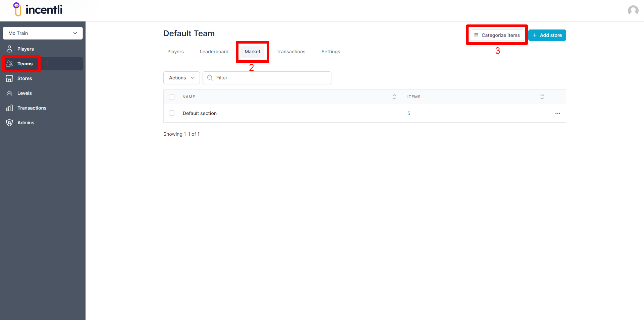Image resolution: width=644 pixels, height=320 pixels.
Task: Click the Transactions bar chart icon in sidebar
Action: tap(9, 108)
